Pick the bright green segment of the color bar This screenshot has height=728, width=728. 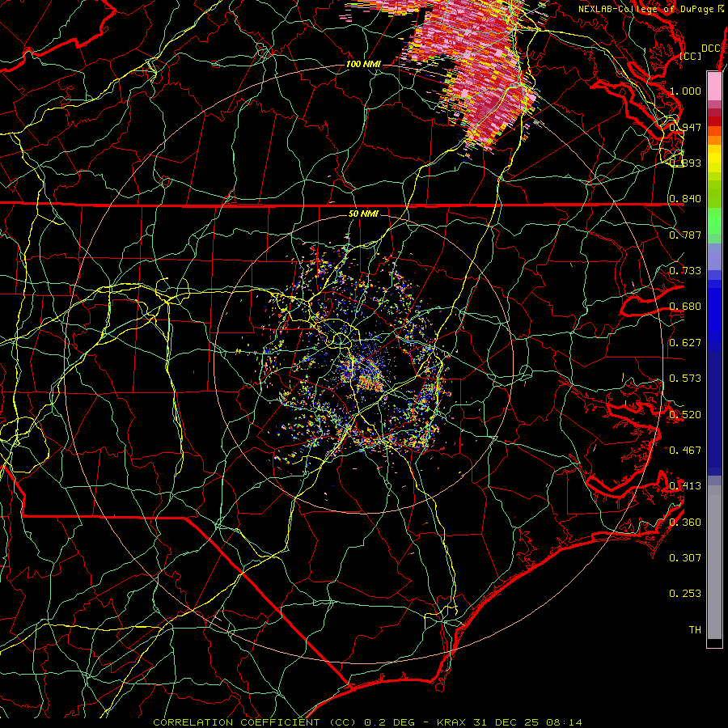click(714, 222)
